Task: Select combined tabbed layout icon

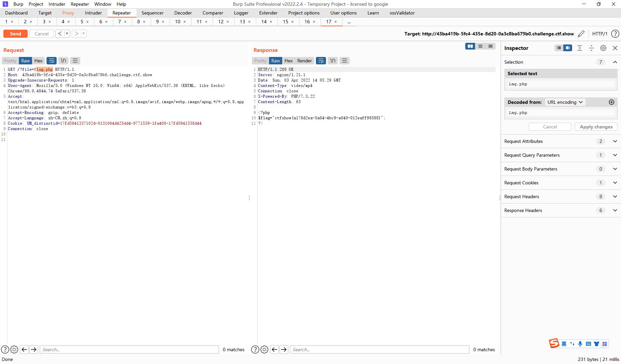Action: pos(491,46)
